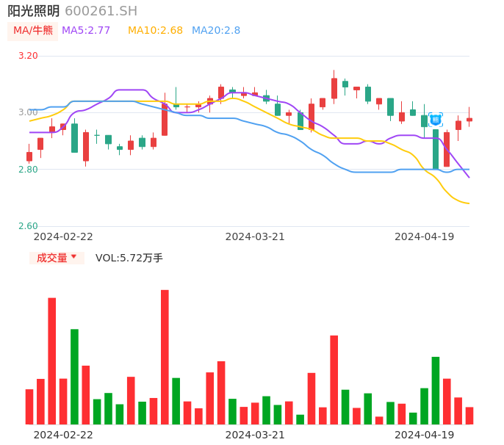Image resolution: width=504 pixels, height=445 pixels.
Task: Click the blue bear signal icon on chart
Action: click(x=436, y=119)
